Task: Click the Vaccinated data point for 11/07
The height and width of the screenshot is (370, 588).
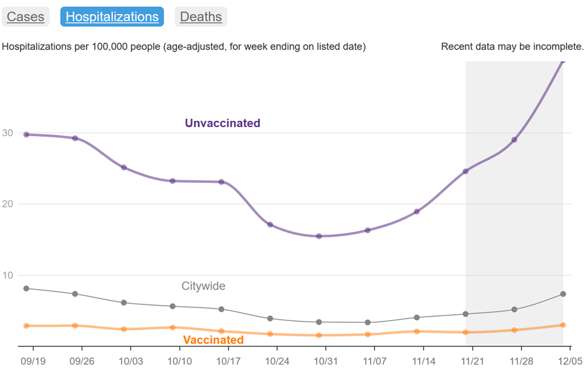Action: coord(367,334)
